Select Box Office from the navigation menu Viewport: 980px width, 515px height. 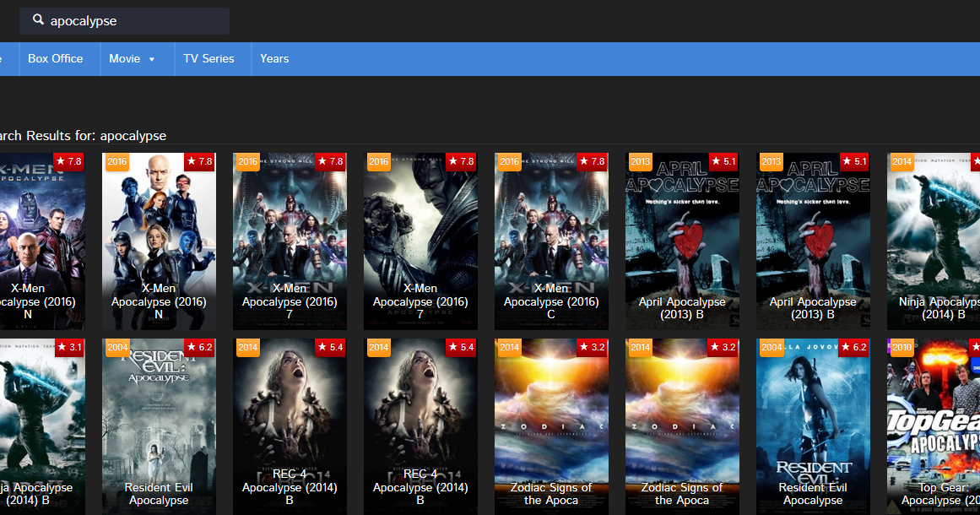pyautogui.click(x=55, y=58)
